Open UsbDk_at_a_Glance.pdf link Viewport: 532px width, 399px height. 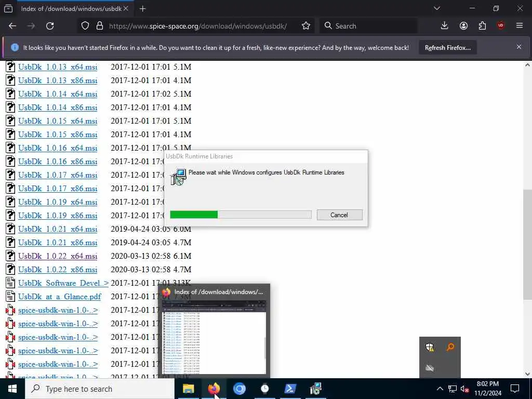pyautogui.click(x=60, y=297)
